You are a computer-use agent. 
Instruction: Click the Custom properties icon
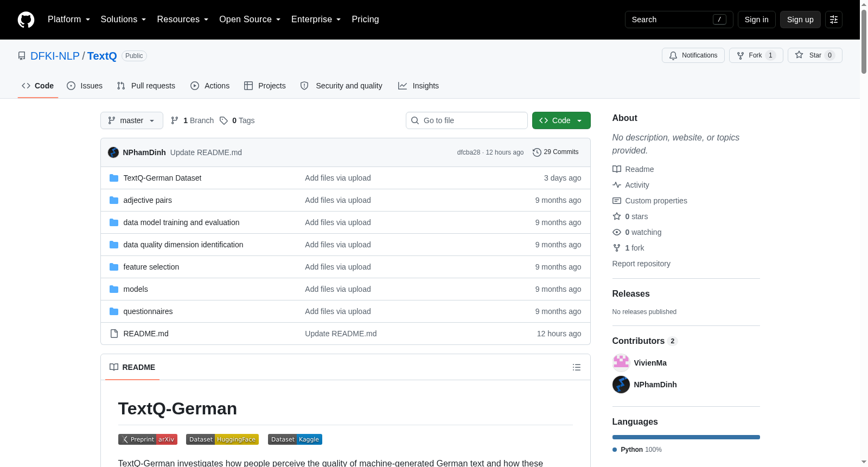point(617,201)
